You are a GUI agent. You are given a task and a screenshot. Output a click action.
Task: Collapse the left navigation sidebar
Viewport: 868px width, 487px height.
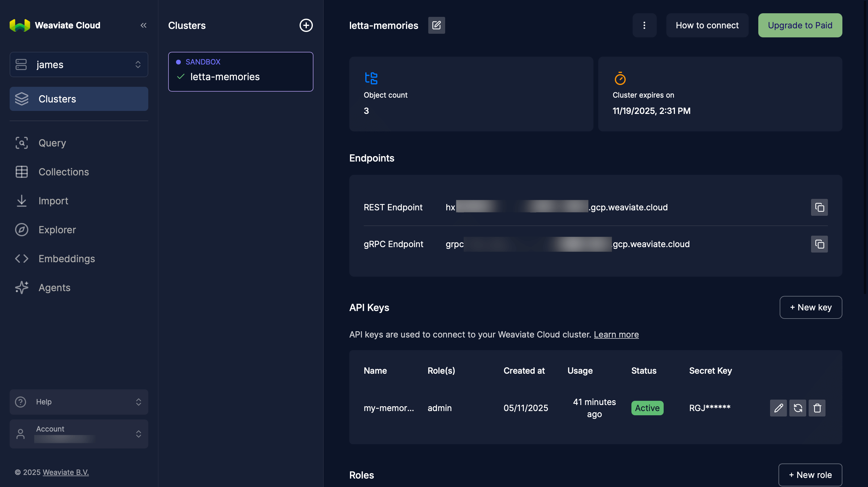pos(143,25)
